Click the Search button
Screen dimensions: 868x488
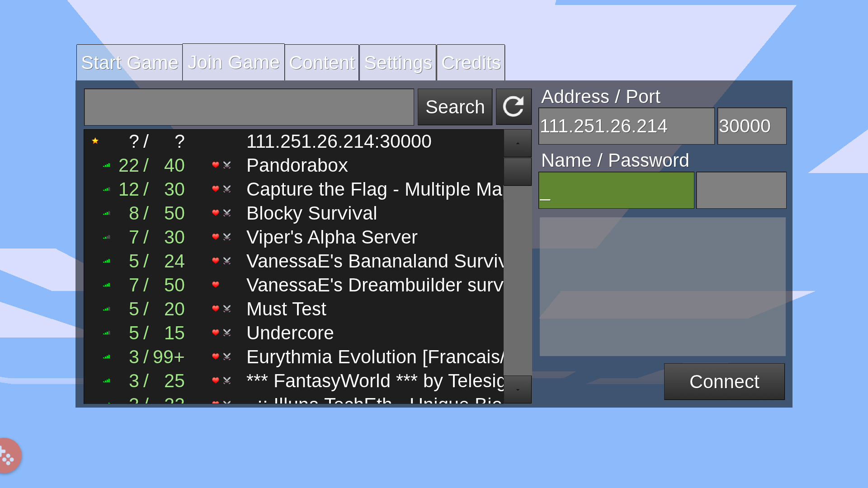(455, 107)
